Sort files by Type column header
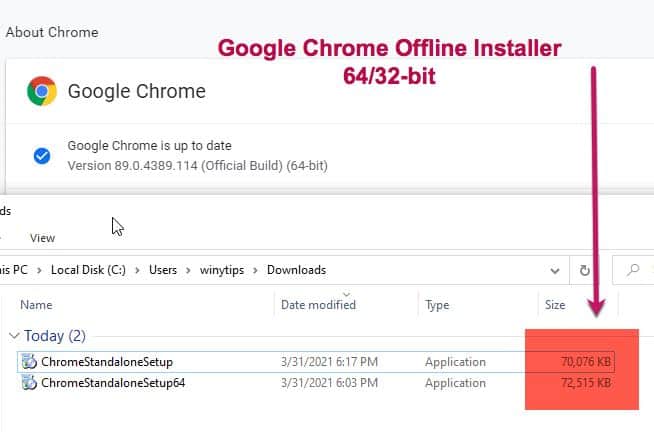654x432 pixels. [437, 305]
